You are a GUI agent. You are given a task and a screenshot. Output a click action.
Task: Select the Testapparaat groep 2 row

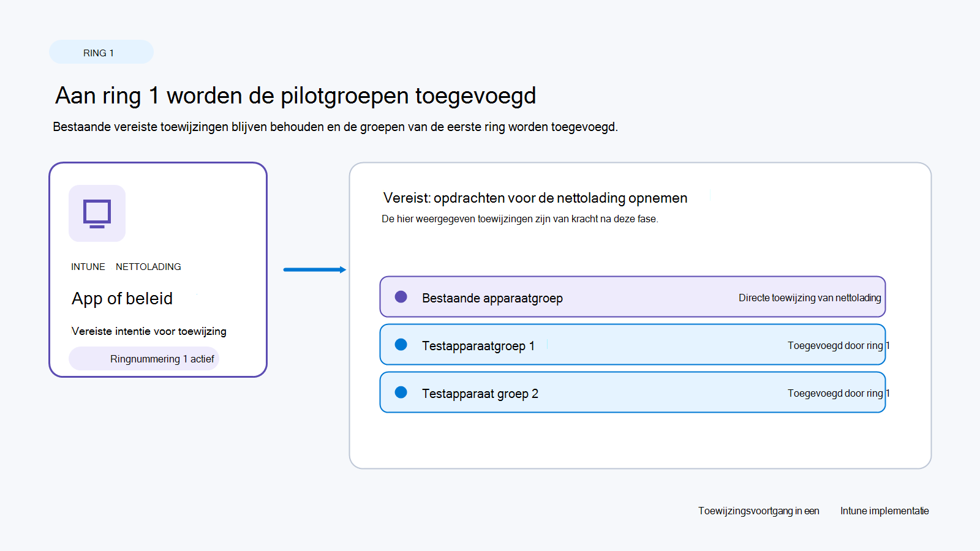[x=633, y=392]
